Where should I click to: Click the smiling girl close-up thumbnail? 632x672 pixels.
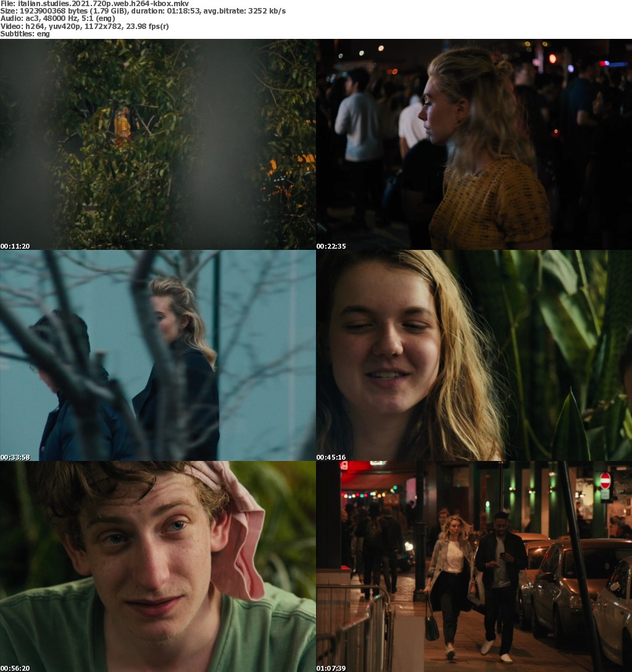point(474,355)
